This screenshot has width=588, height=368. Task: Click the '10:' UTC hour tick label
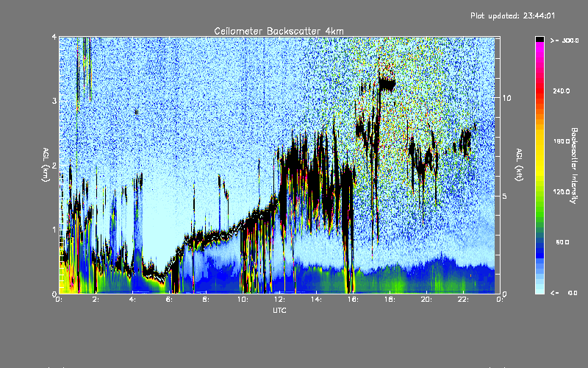coord(243,300)
